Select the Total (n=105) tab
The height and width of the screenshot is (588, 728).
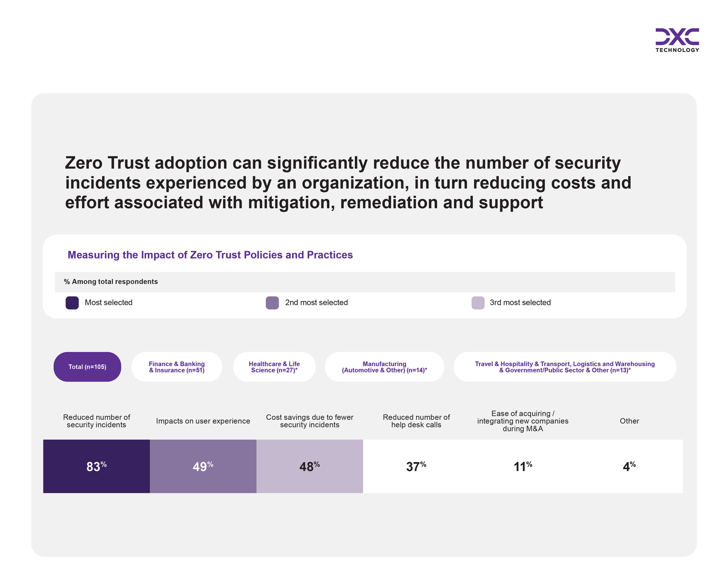(x=87, y=367)
